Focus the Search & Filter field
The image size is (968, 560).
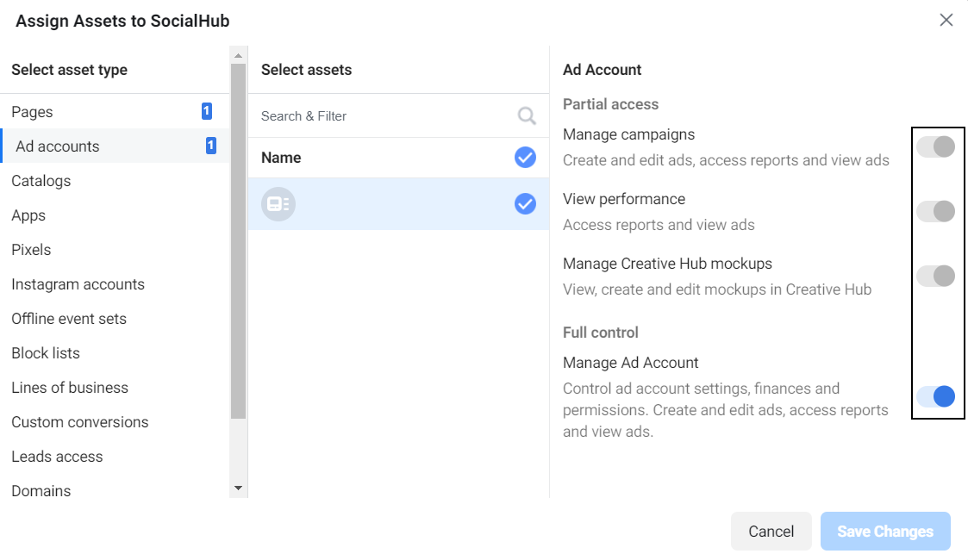point(398,116)
